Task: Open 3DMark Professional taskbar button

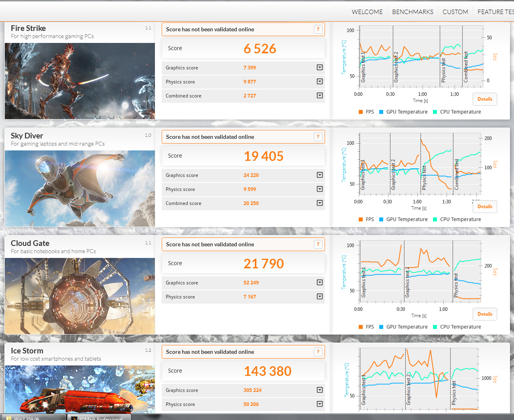Action: point(99,418)
